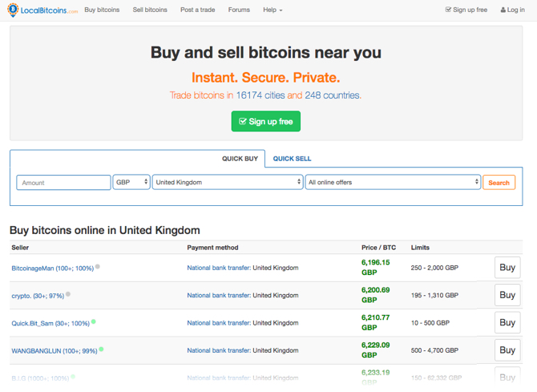Click the Seller column header
Image resolution: width=537 pixels, height=392 pixels.
pos(20,248)
